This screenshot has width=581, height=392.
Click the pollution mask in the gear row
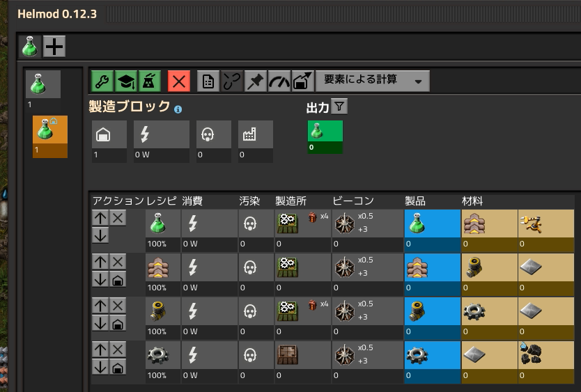[256, 362]
